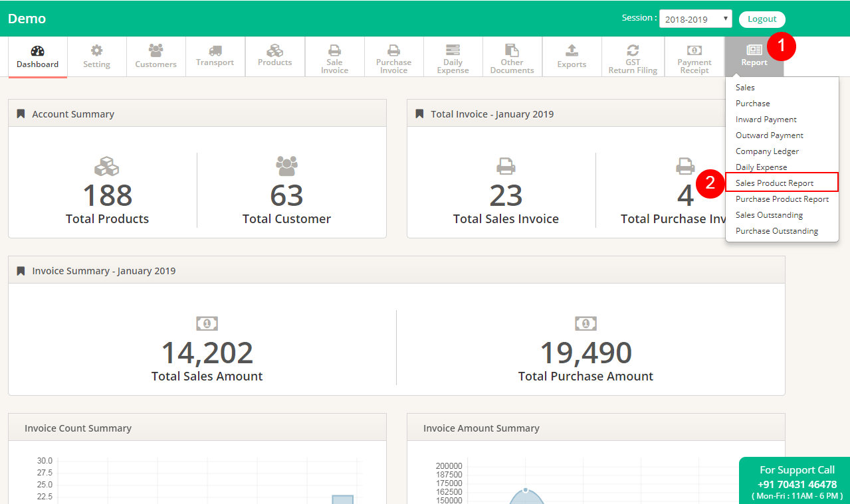850x504 pixels.
Task: Open the Payment Receipt icon
Action: click(x=694, y=56)
